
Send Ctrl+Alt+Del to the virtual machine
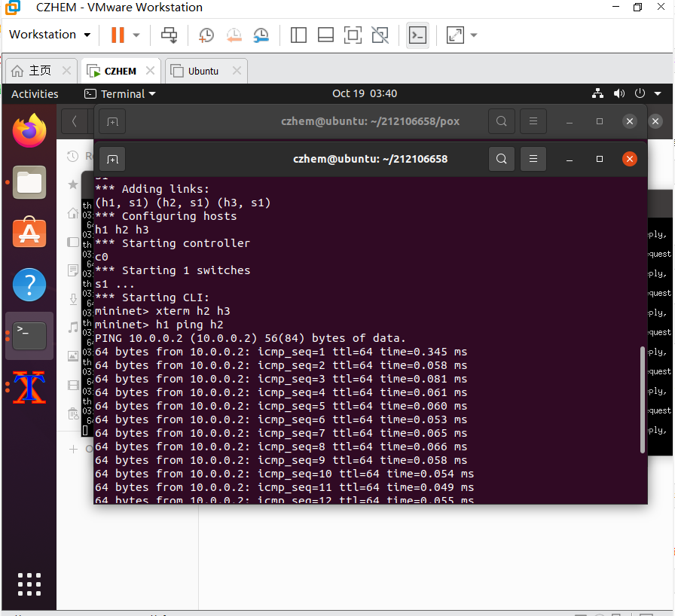(170, 35)
